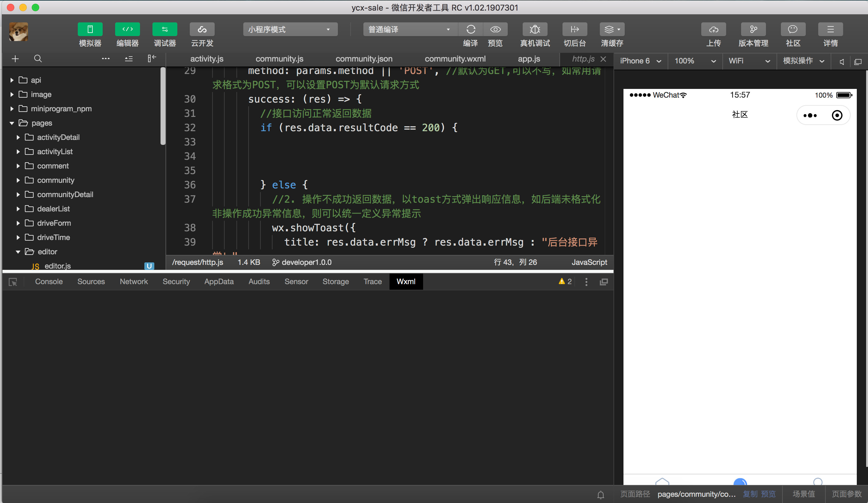This screenshot has height=503, width=868.
Task: Click the search icon in file panel
Action: click(38, 58)
